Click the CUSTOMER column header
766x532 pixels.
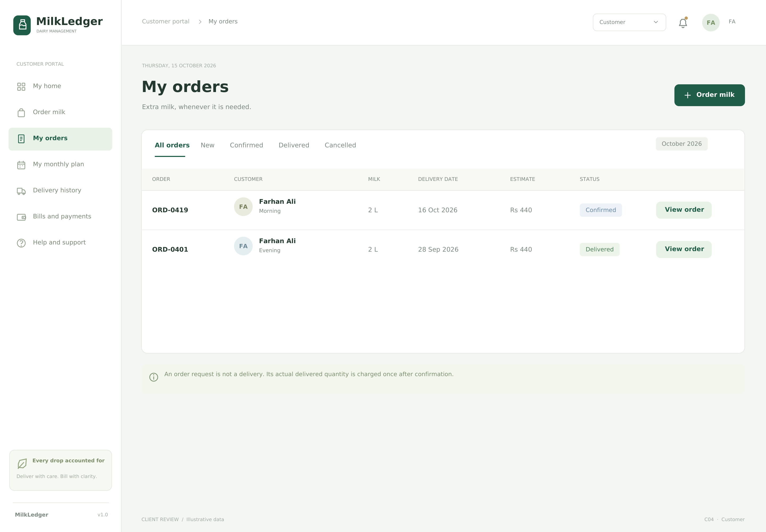[248, 179]
